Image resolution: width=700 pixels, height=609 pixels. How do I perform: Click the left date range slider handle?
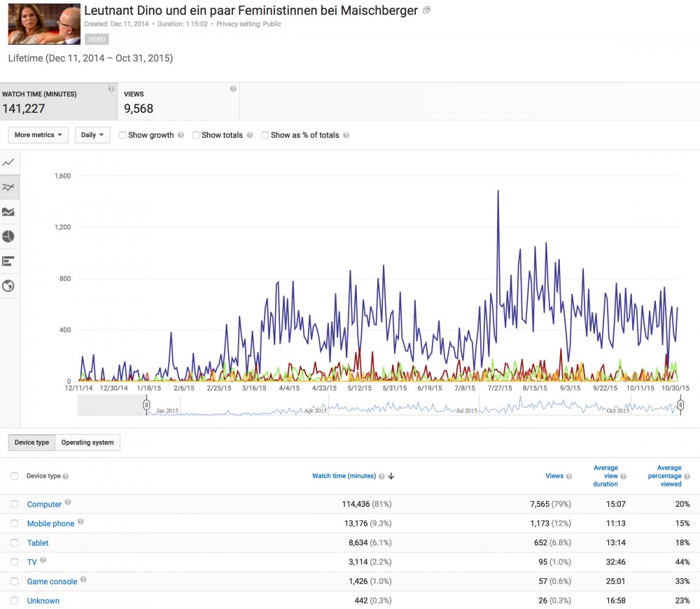[x=146, y=405]
